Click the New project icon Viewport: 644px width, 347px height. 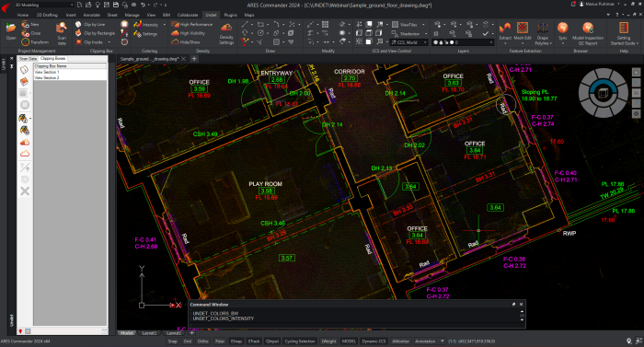click(30, 24)
